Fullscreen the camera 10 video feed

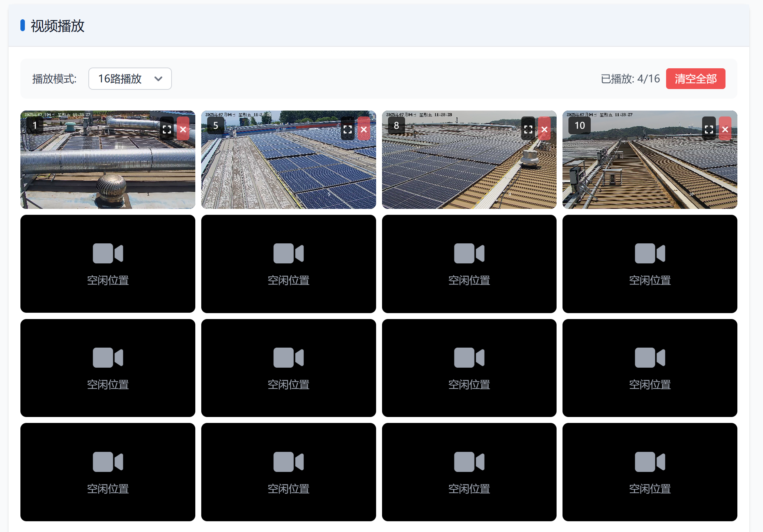point(709,129)
